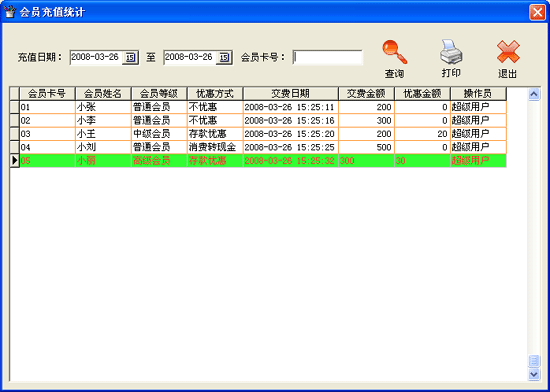
Task: Click member name 小丽
Action: [103, 161]
